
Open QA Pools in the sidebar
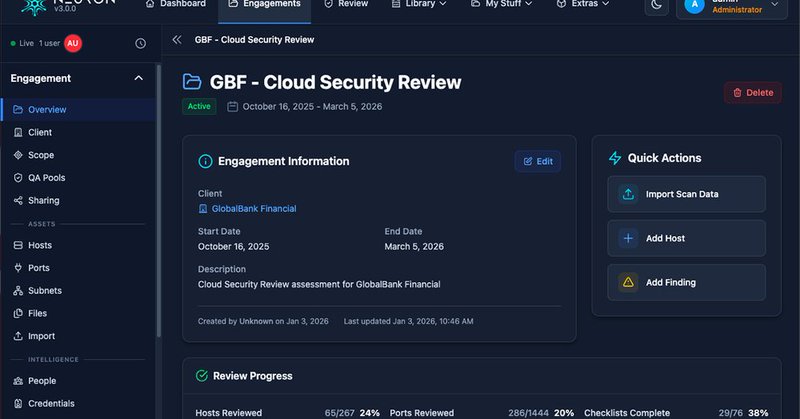(x=46, y=178)
